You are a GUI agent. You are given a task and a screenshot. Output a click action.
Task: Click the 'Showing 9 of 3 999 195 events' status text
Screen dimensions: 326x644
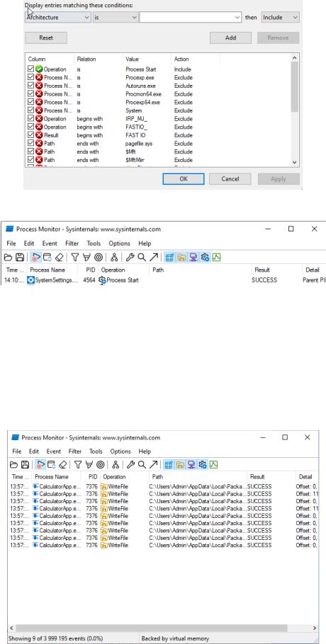(55, 638)
